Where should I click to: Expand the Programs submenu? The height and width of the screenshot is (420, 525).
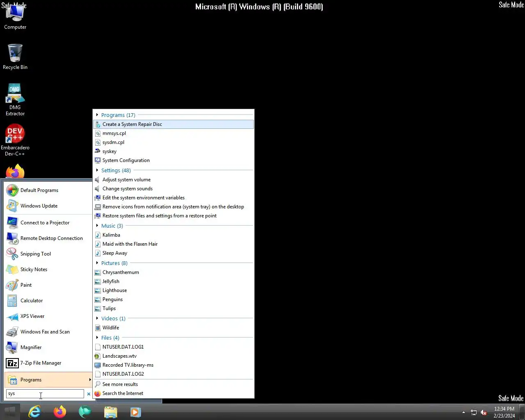[49, 380]
